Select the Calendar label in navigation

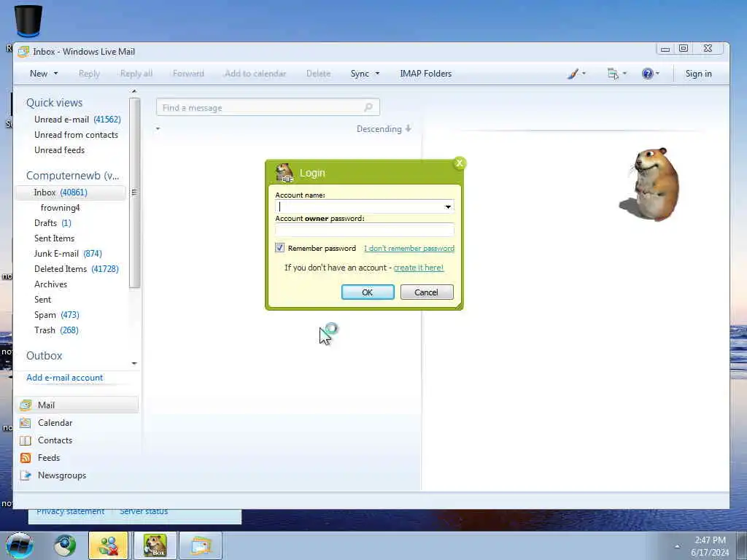55,423
